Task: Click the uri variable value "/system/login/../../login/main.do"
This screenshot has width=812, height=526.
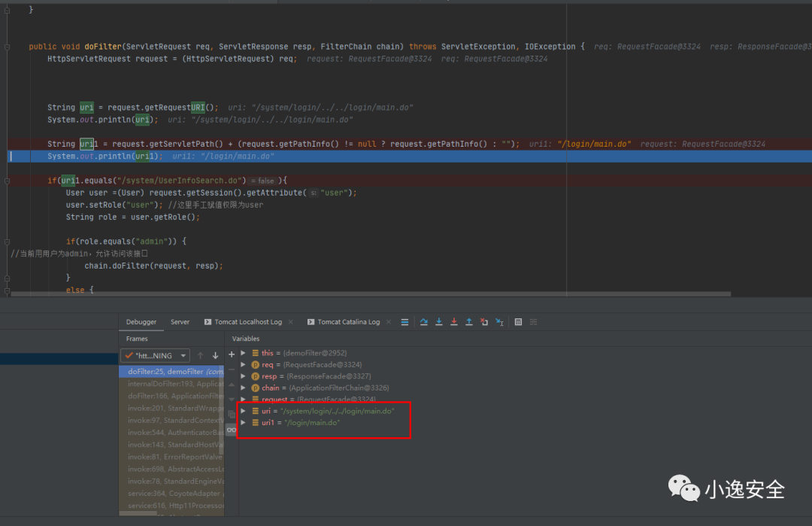Action: click(x=337, y=411)
